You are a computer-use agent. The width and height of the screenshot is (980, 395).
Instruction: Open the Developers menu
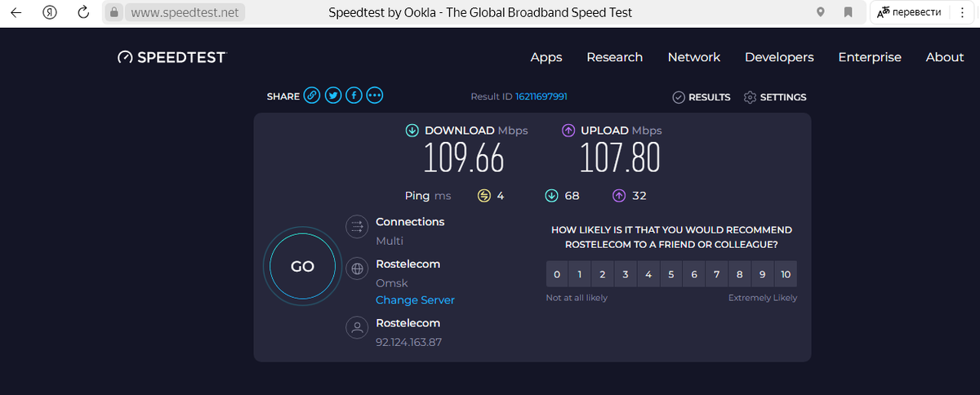pyautogui.click(x=779, y=57)
